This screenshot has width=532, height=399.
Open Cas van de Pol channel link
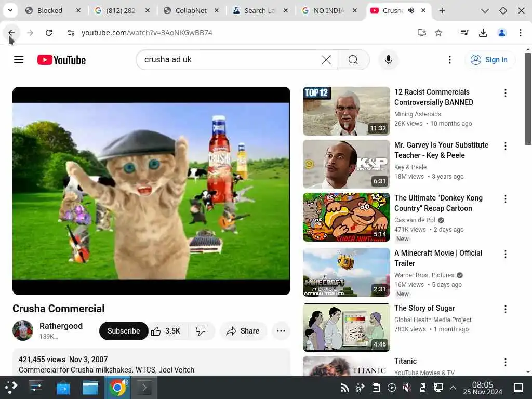(415, 220)
